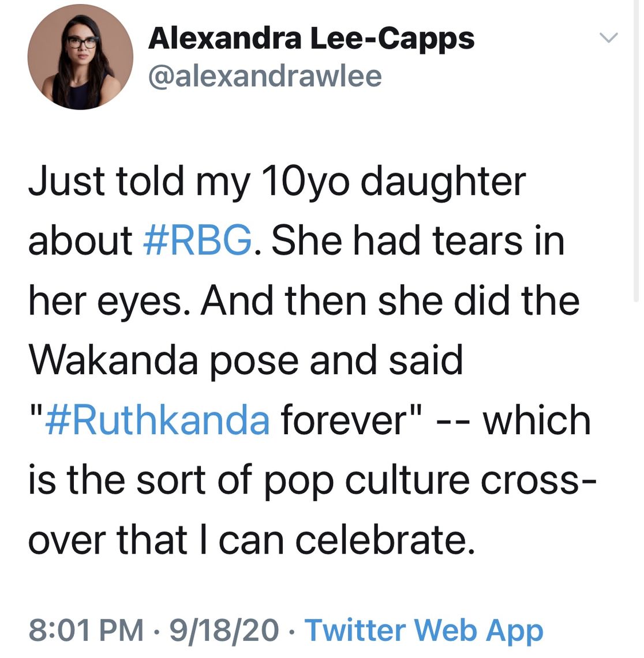Open the tweet options chevron menu
The width and height of the screenshot is (644, 658).
[x=609, y=38]
